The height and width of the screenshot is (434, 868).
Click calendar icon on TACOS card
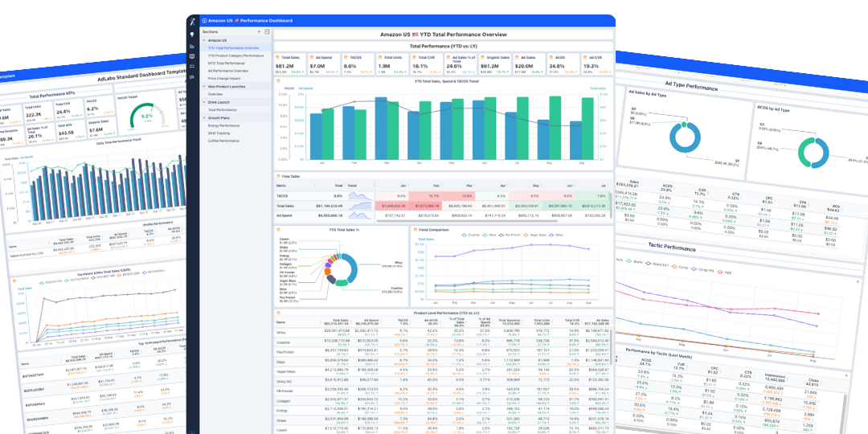[346, 57]
